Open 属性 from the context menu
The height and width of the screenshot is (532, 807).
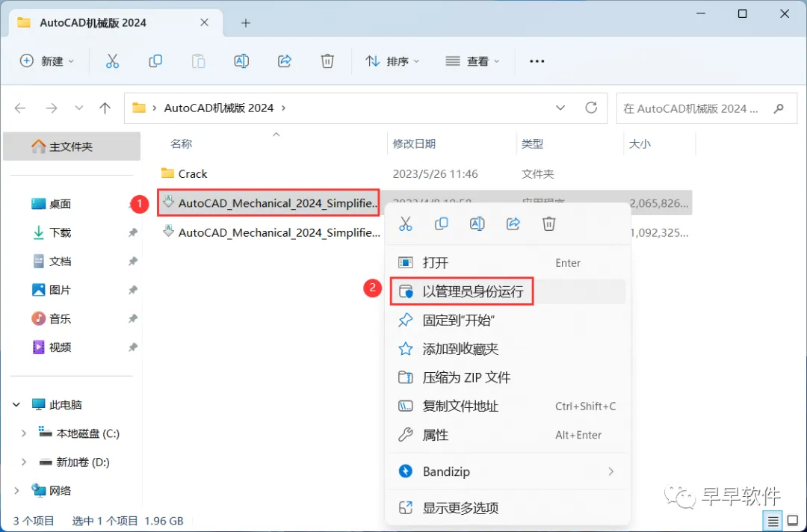click(x=507, y=436)
